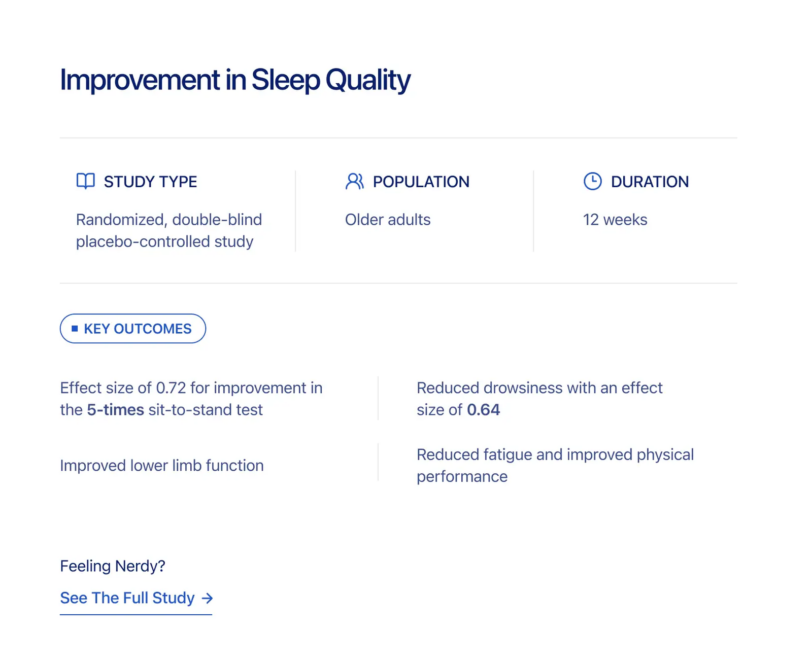812x665 pixels.
Task: Select the Improvement in Sleep Quality heading
Action: pyautogui.click(x=235, y=80)
